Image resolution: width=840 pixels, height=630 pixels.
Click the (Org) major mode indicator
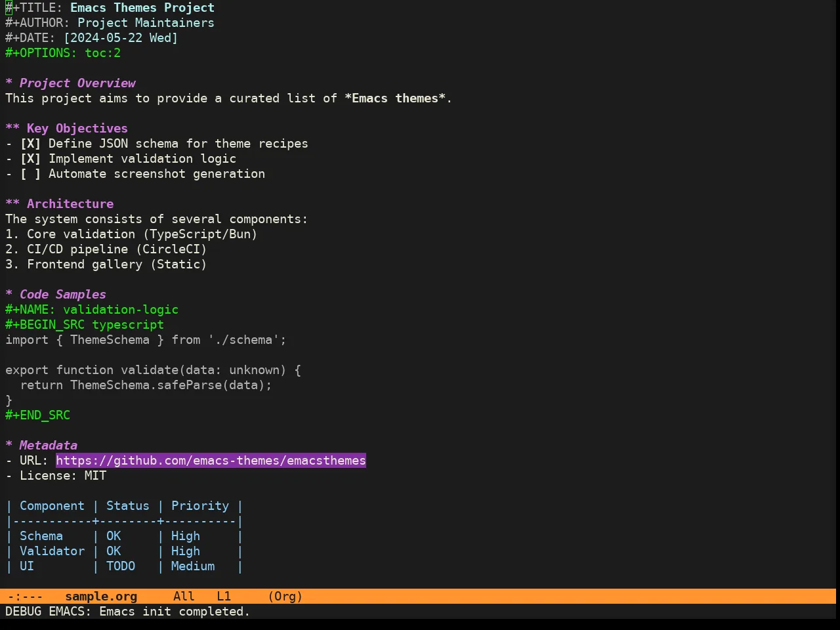tap(285, 597)
